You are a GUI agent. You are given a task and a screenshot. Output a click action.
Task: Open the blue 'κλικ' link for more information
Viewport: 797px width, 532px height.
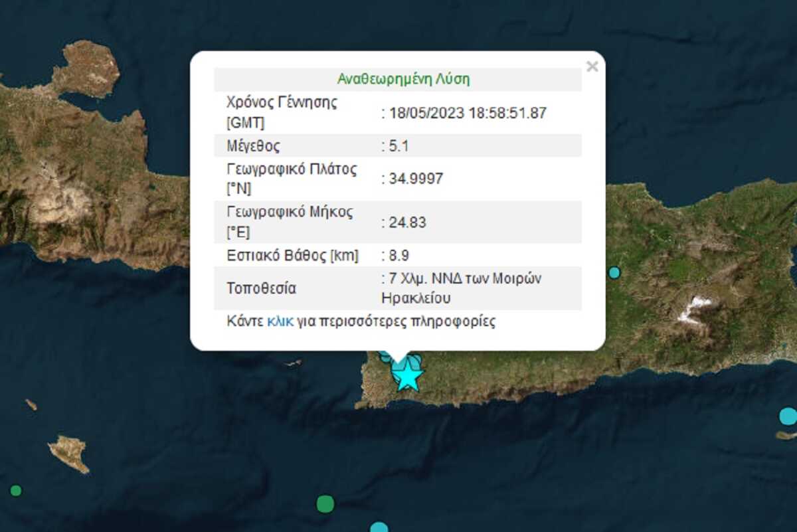coord(280,322)
